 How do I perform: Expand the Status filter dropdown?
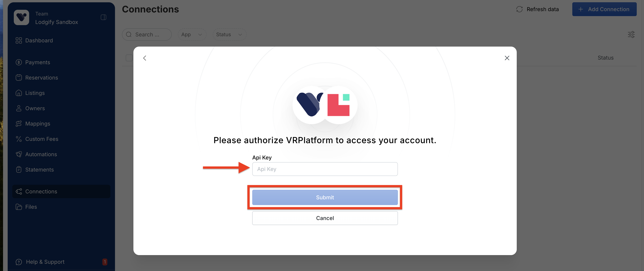click(229, 34)
